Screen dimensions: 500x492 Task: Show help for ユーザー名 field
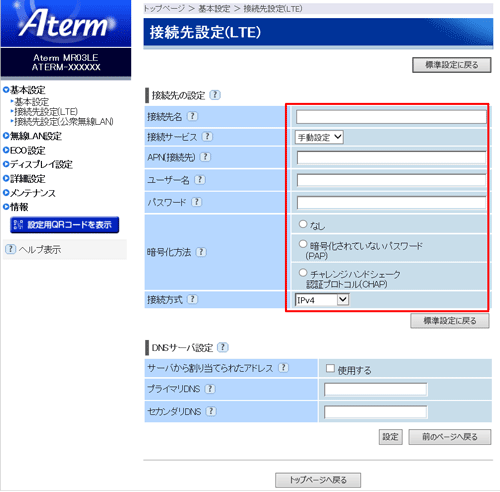(x=200, y=180)
